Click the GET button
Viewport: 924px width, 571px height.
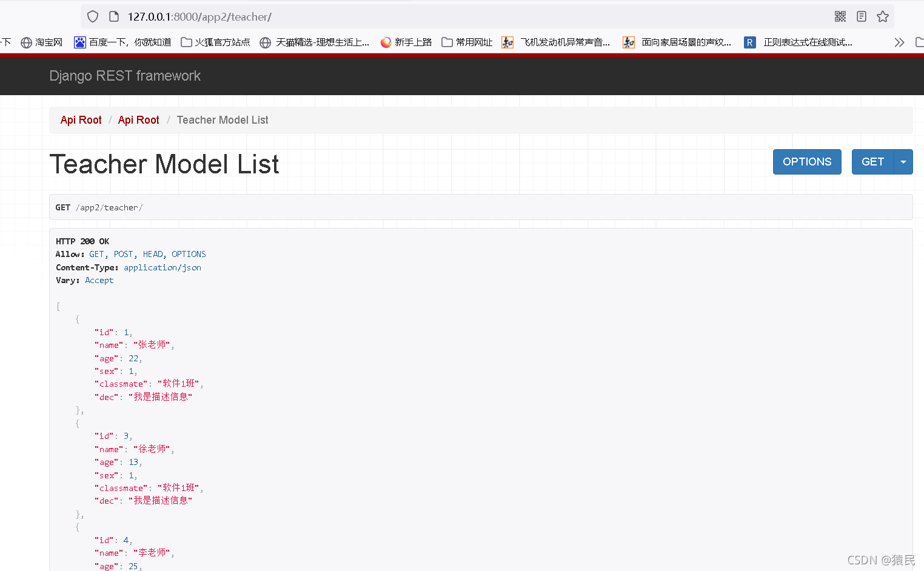click(872, 162)
